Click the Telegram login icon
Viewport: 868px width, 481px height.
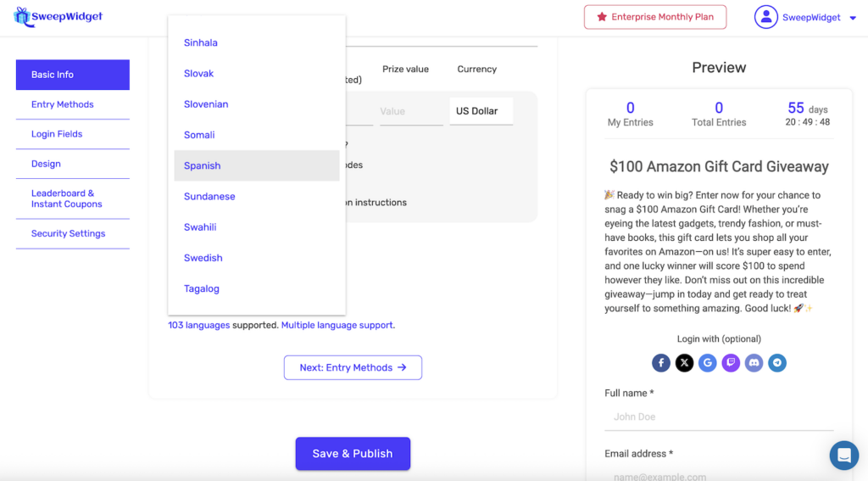click(777, 363)
